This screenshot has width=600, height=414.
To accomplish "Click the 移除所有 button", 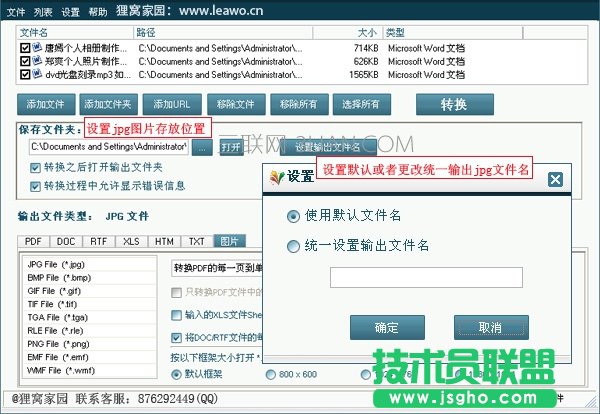I will click(x=299, y=104).
